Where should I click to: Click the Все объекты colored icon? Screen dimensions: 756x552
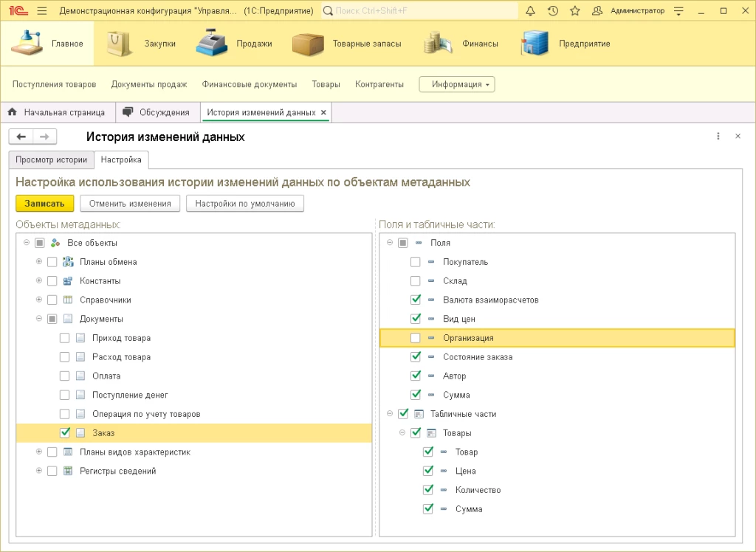pyautogui.click(x=55, y=243)
